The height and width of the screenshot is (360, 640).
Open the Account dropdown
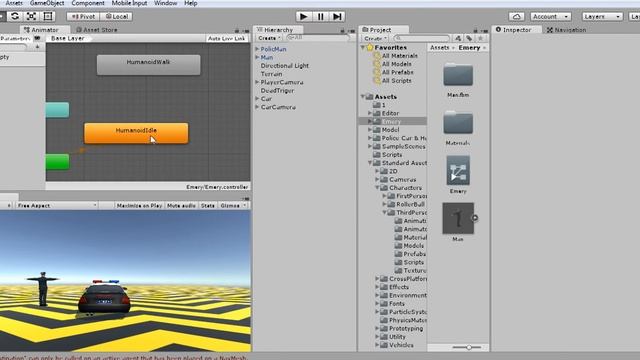550,16
